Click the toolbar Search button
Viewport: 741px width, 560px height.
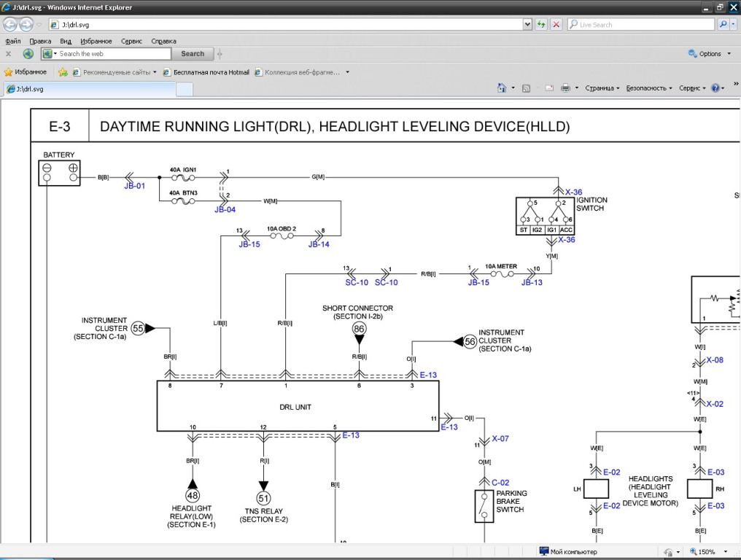(193, 54)
